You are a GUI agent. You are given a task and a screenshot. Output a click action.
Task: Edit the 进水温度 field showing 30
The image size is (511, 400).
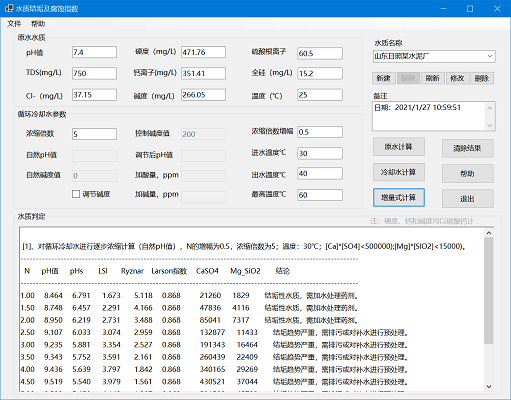320,153
